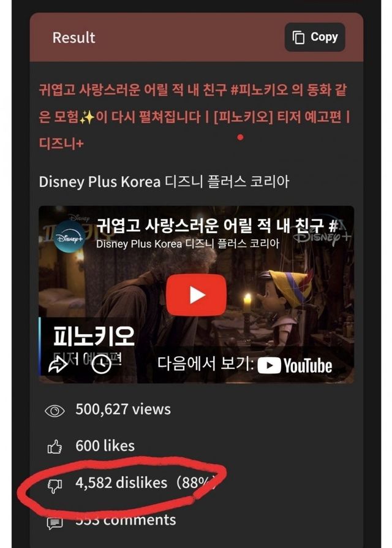392x548 pixels.
Task: Click the Result header label
Action: (x=73, y=38)
